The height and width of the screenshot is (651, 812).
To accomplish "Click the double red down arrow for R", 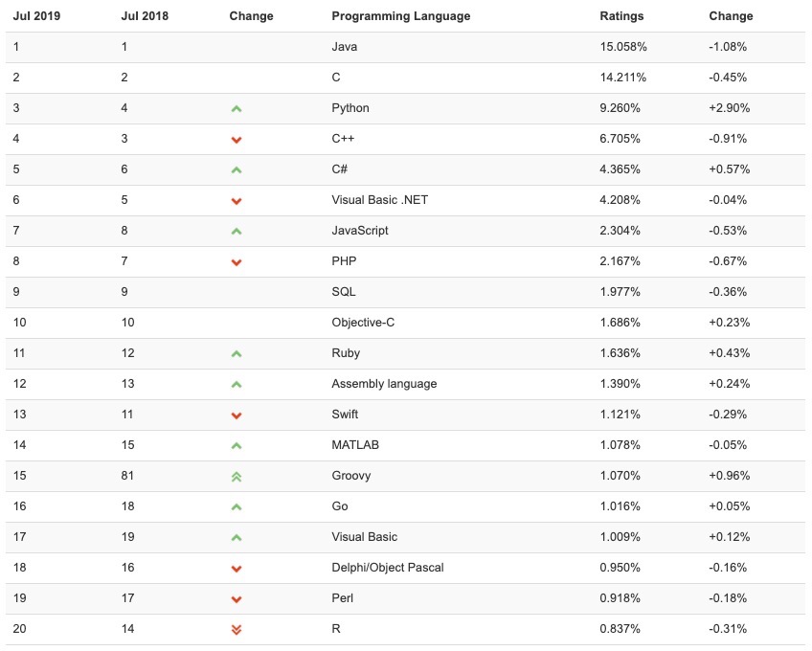I will [237, 629].
